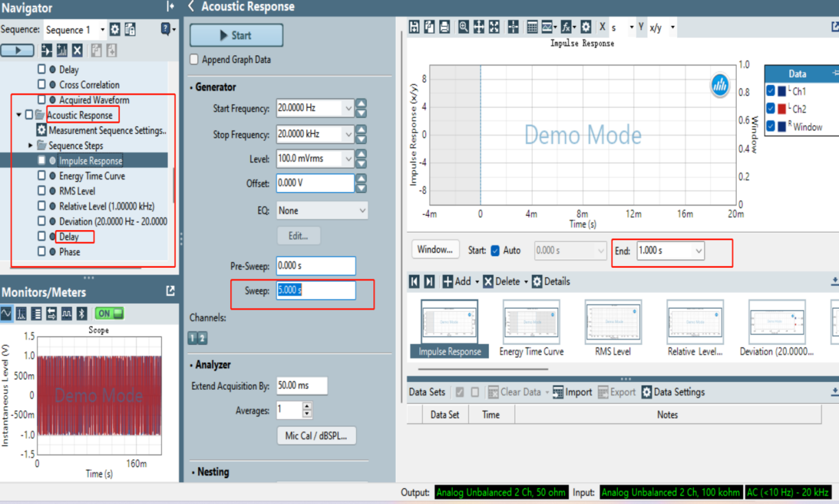Viewport: 839px width, 504px height.
Task: Open the window End time dropdown
Action: (698, 251)
